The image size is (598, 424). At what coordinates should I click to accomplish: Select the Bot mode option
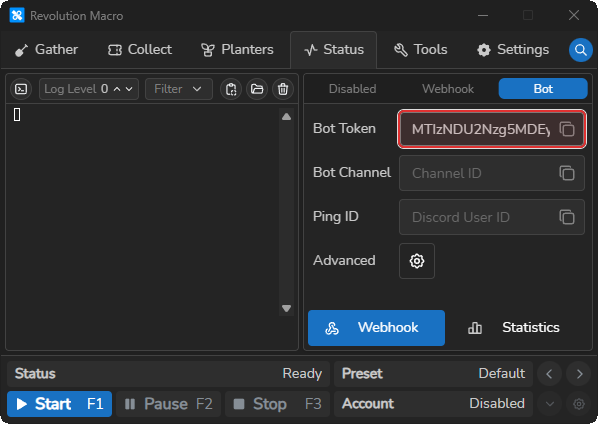click(x=543, y=89)
